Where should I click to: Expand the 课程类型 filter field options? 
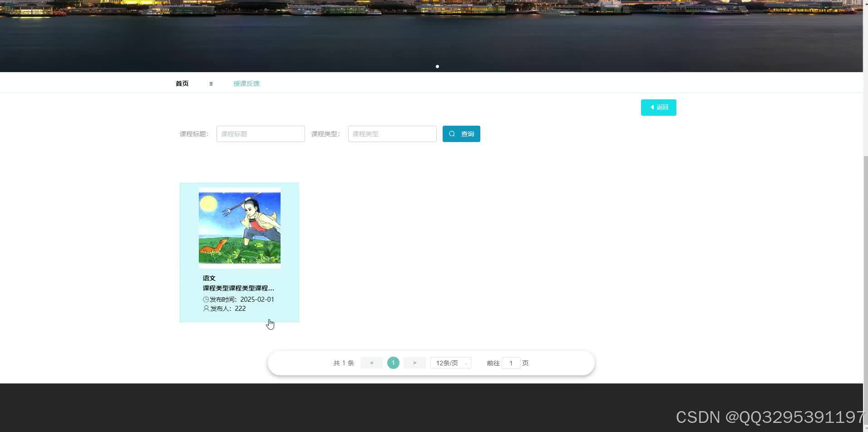tap(391, 134)
